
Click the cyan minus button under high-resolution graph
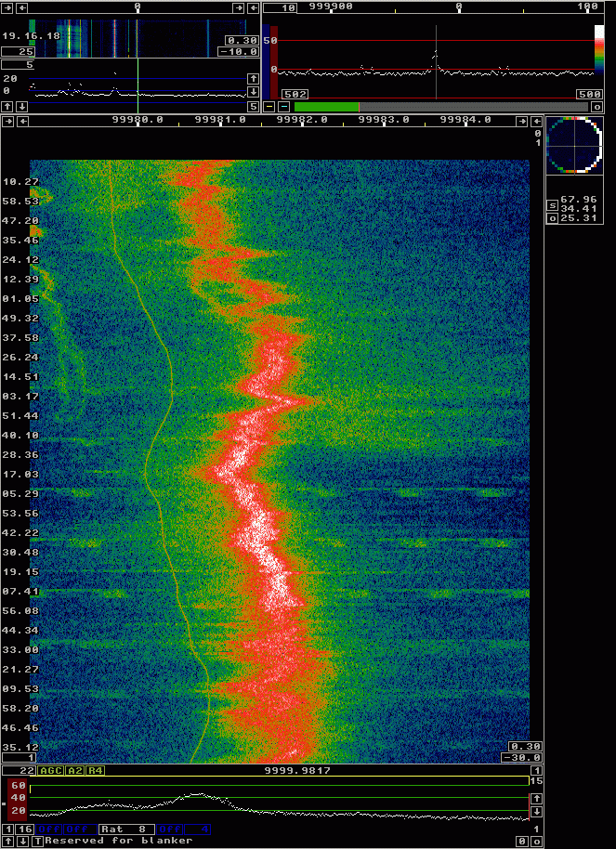pos(283,107)
